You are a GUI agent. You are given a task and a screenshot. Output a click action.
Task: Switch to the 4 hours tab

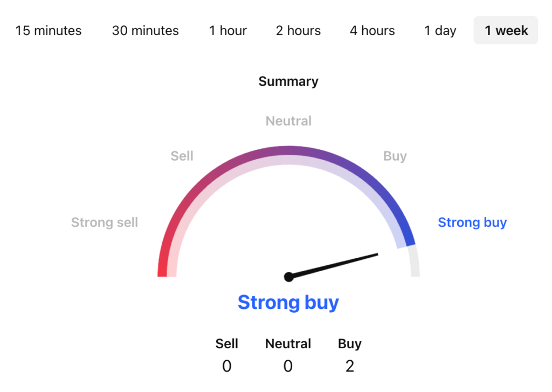pos(372,31)
